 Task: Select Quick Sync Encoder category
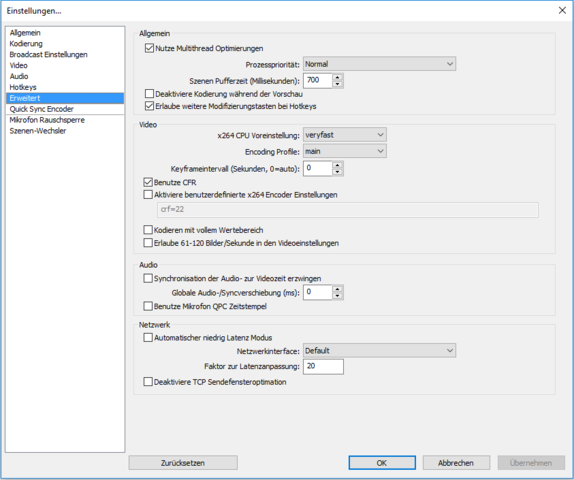[41, 109]
